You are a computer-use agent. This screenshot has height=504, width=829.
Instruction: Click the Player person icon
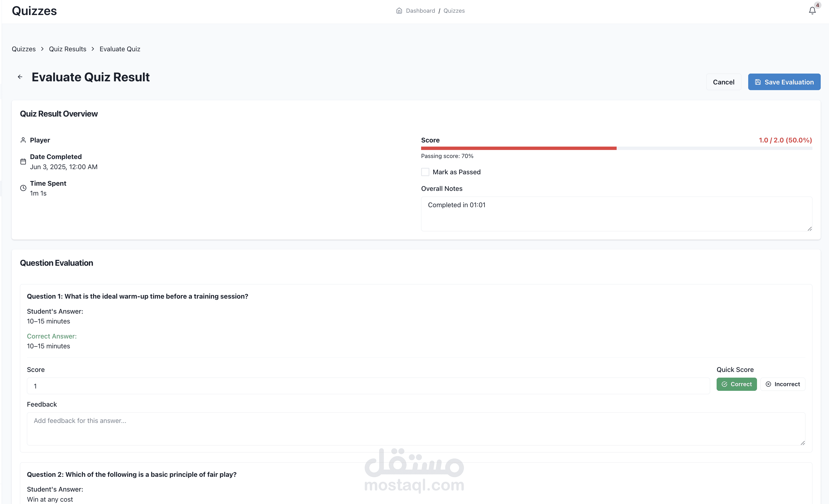click(x=23, y=140)
